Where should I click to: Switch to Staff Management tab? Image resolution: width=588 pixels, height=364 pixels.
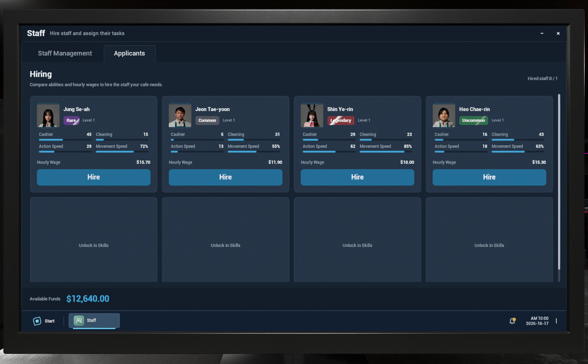tap(65, 53)
